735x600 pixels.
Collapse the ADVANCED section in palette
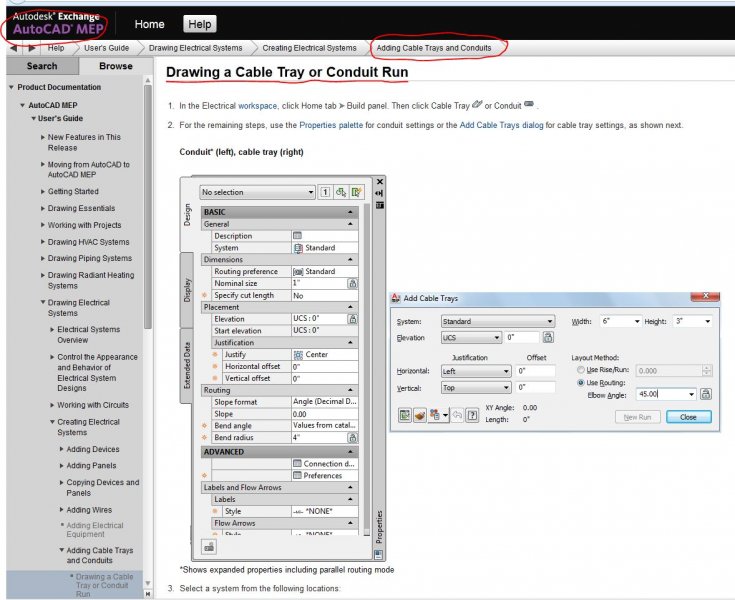point(350,451)
